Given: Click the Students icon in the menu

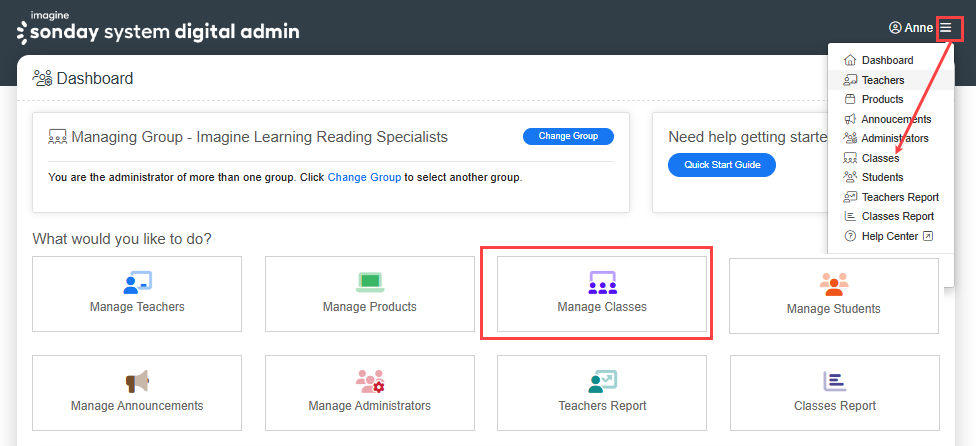Looking at the screenshot, I should pyautogui.click(x=850, y=177).
